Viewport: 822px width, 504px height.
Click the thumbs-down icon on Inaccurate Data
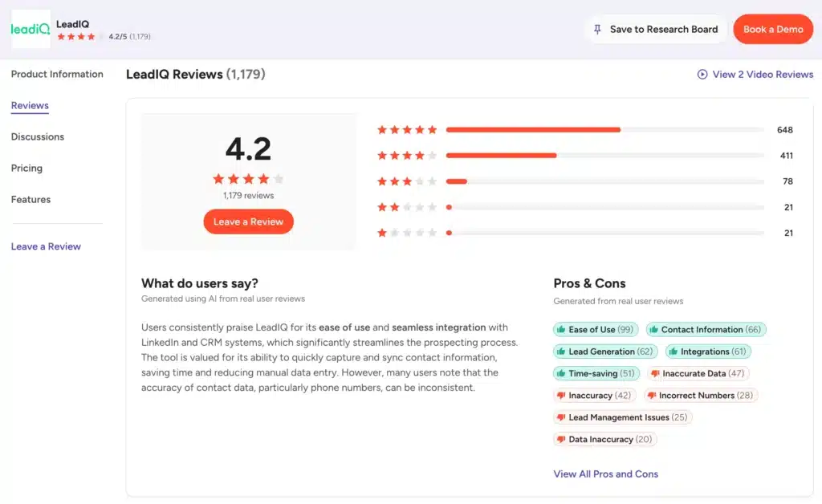coord(655,373)
